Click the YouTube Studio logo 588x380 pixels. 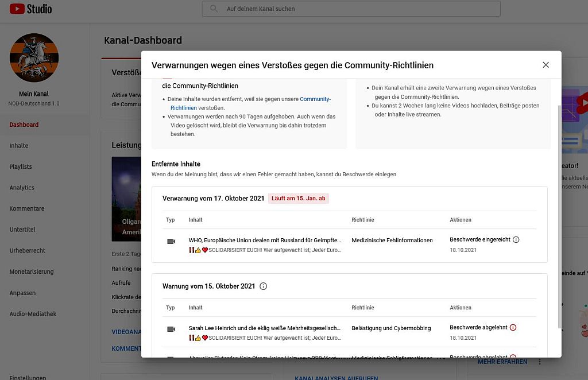pyautogui.click(x=30, y=9)
